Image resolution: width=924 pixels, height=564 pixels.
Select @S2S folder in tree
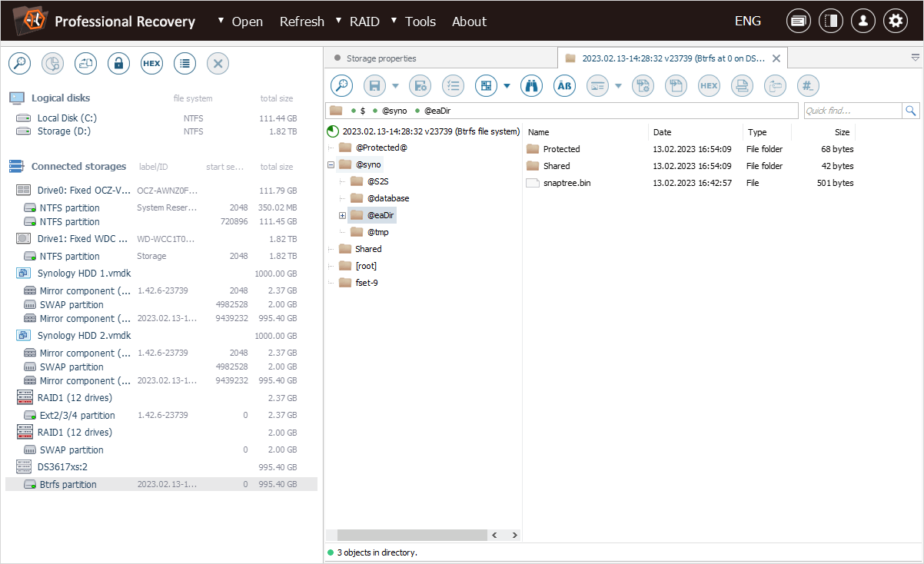coord(377,181)
